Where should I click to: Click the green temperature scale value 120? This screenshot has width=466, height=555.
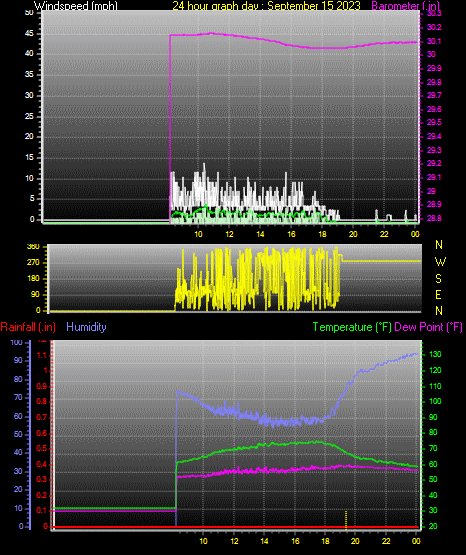(435, 370)
